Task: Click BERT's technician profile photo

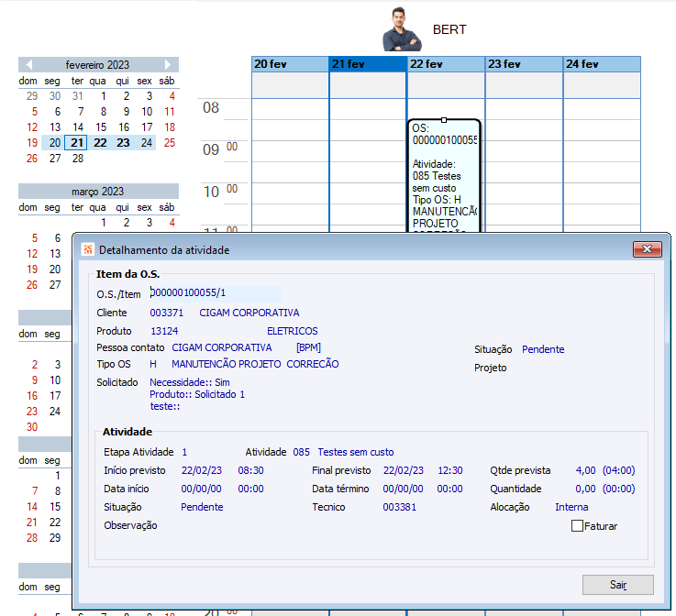Action: click(402, 29)
